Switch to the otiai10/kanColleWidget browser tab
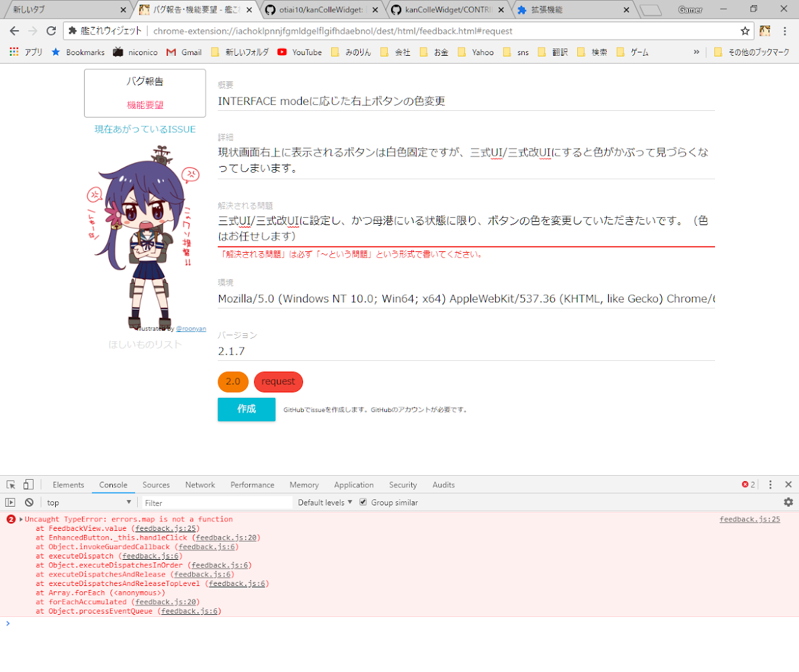 click(321, 9)
